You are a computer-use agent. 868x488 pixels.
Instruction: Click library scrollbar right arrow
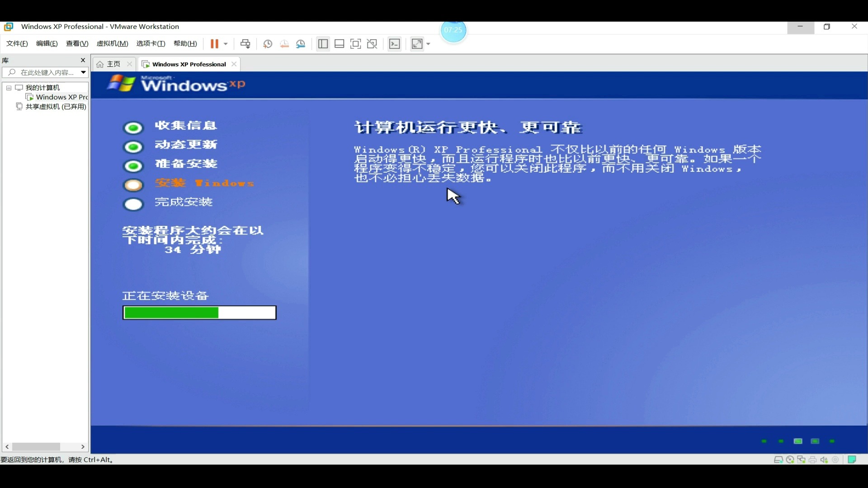[x=83, y=446]
